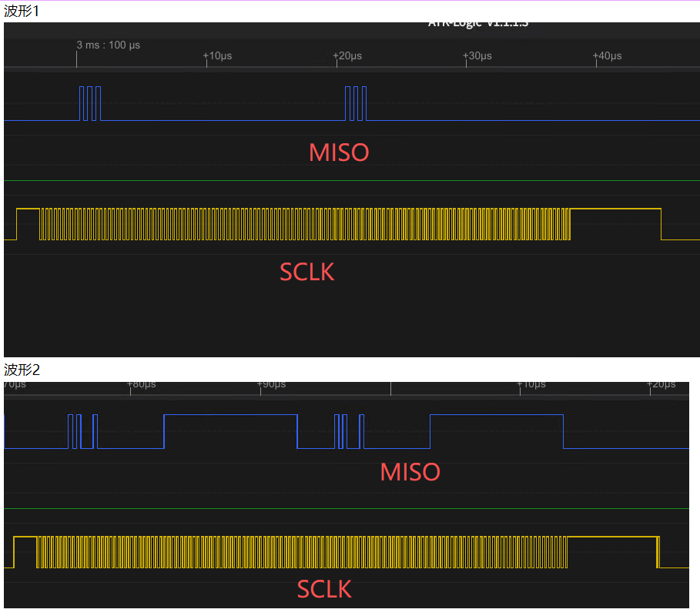
Task: Click the "3 ms : 100 µs" timeline marker
Action: coord(108,45)
